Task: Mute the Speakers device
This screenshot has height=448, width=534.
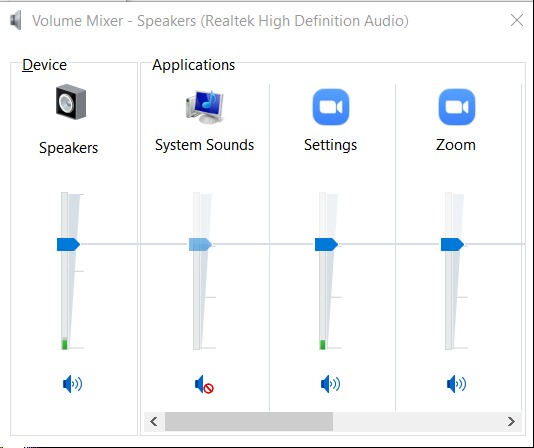Action: pos(72,384)
